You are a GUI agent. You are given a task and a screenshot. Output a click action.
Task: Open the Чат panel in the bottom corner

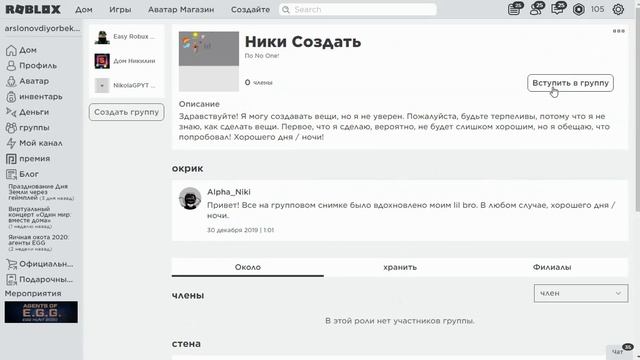coord(620,351)
